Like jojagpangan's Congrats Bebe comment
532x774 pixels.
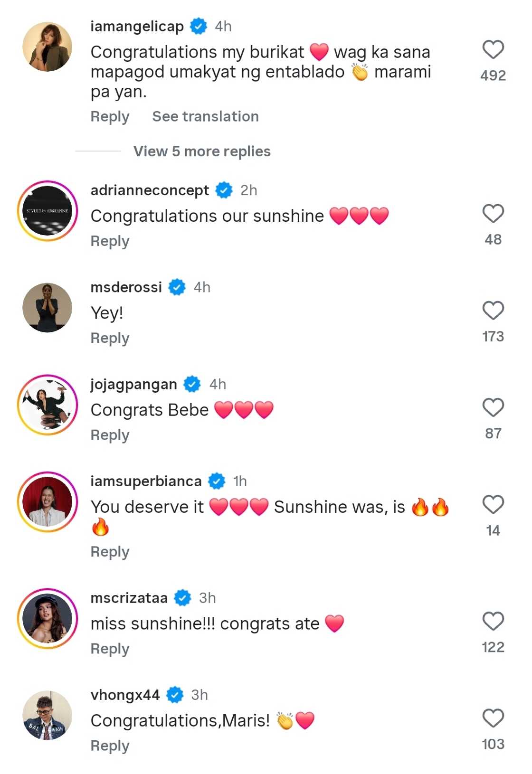pos(493,407)
